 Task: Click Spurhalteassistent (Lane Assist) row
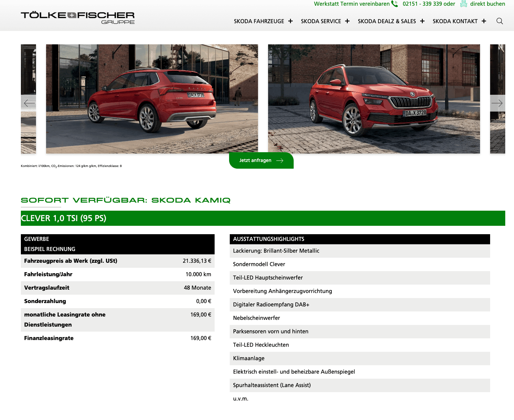pyautogui.click(x=360, y=385)
